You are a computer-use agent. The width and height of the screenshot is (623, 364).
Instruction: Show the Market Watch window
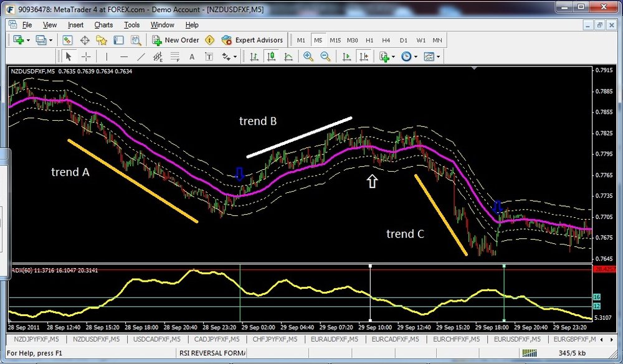[67, 40]
